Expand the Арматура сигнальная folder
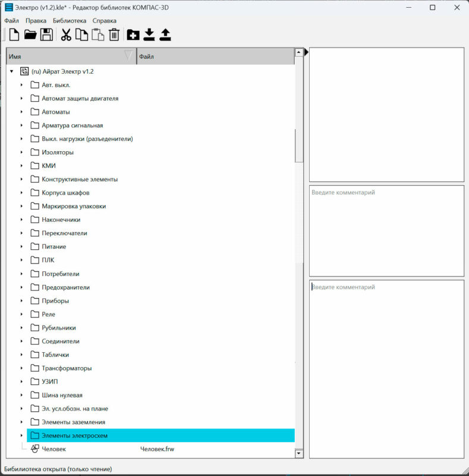The width and height of the screenshot is (469, 476). [x=21, y=125]
